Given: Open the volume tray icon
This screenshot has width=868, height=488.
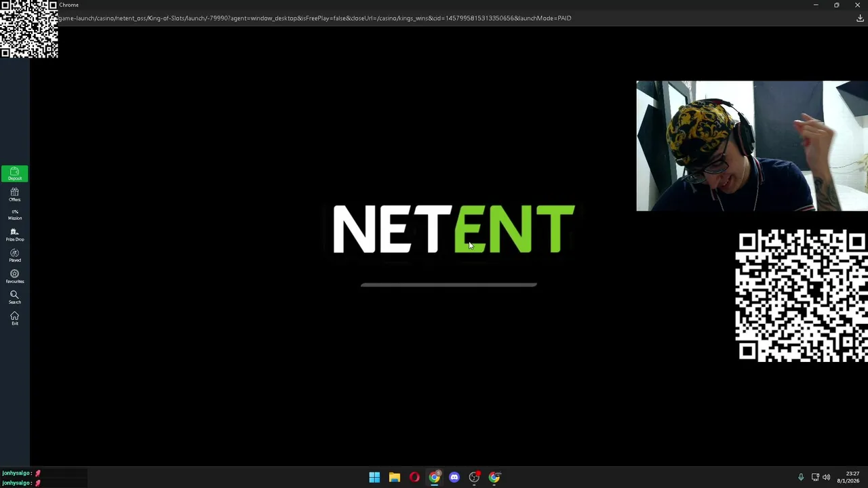Looking at the screenshot, I should pos(826,477).
